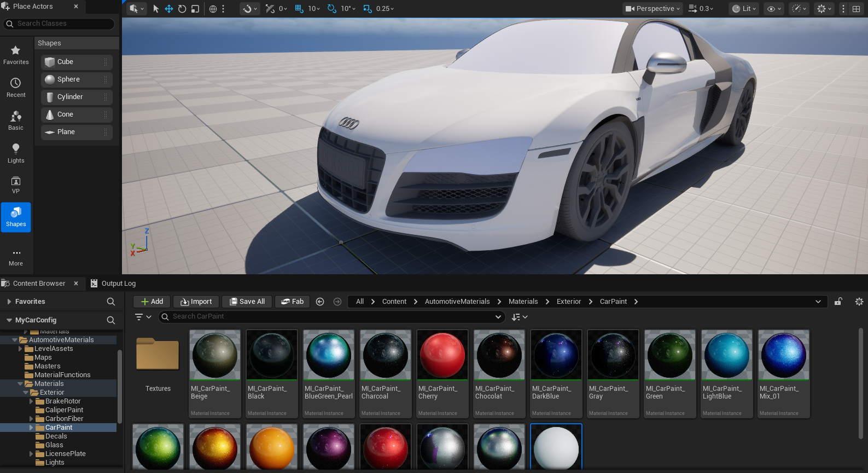Screen dimensions: 868x473
Task: Click the Cube shape button
Action: click(77, 62)
